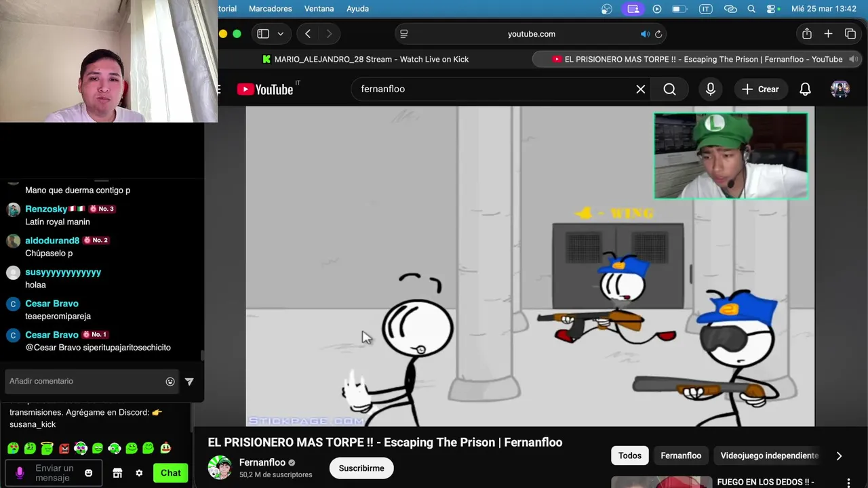Click the YouTube logo
868x488 pixels.
(265, 89)
